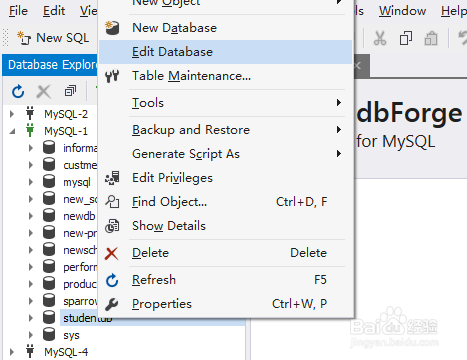The height and width of the screenshot is (360, 467).
Task: Click the collapse all icon in Database Explorer
Action: [70, 91]
